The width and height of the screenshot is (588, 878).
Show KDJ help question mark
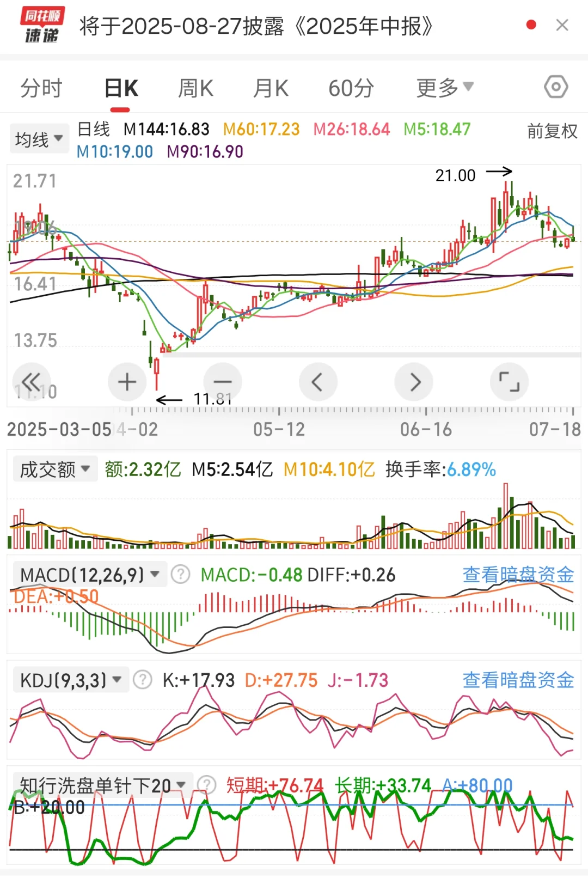pyautogui.click(x=143, y=680)
